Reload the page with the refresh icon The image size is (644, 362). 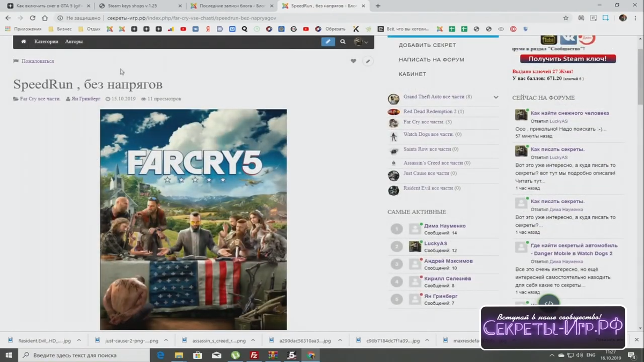pos(33,18)
